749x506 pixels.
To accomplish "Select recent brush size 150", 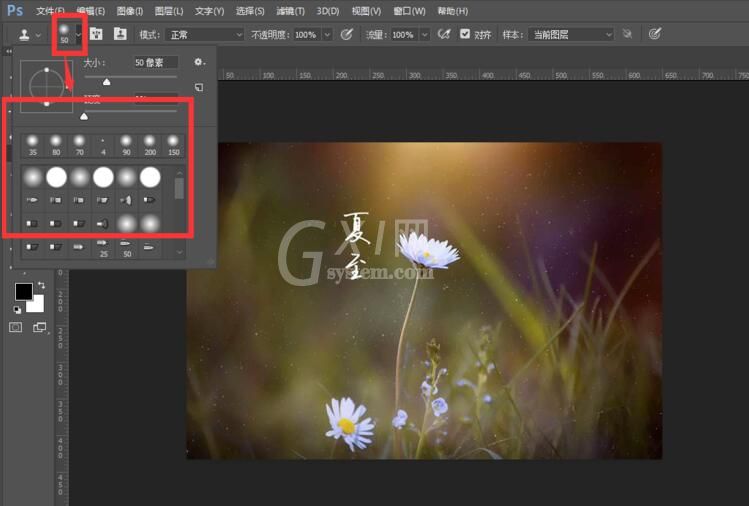I will coord(173,145).
